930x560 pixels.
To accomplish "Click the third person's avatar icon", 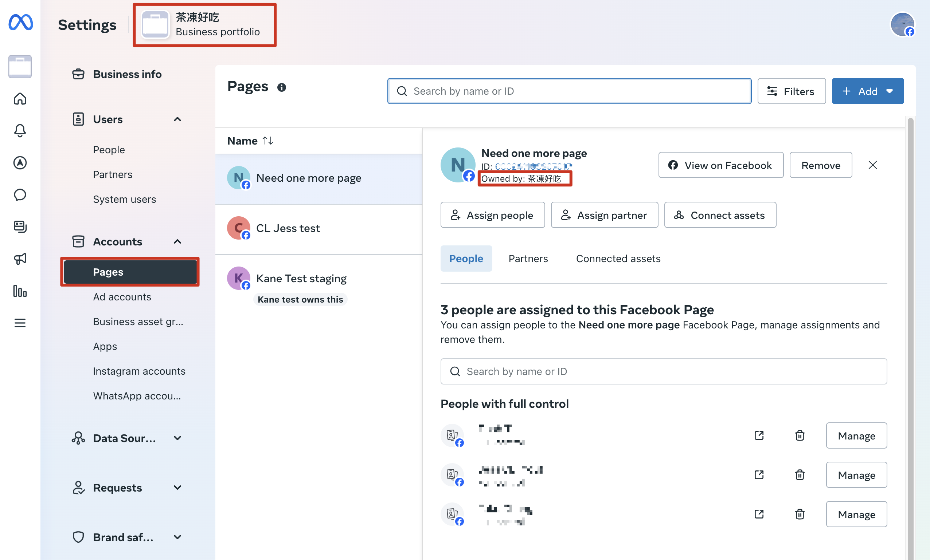I will click(452, 514).
